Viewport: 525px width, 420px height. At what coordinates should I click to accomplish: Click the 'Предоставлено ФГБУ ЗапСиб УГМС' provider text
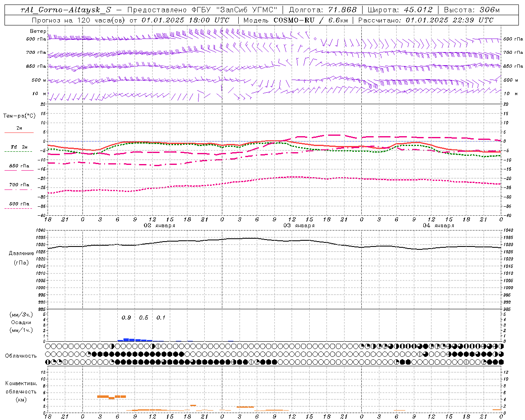click(x=202, y=10)
